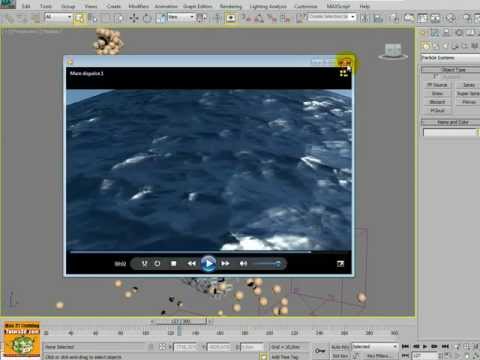View the video full screen

tap(340, 264)
